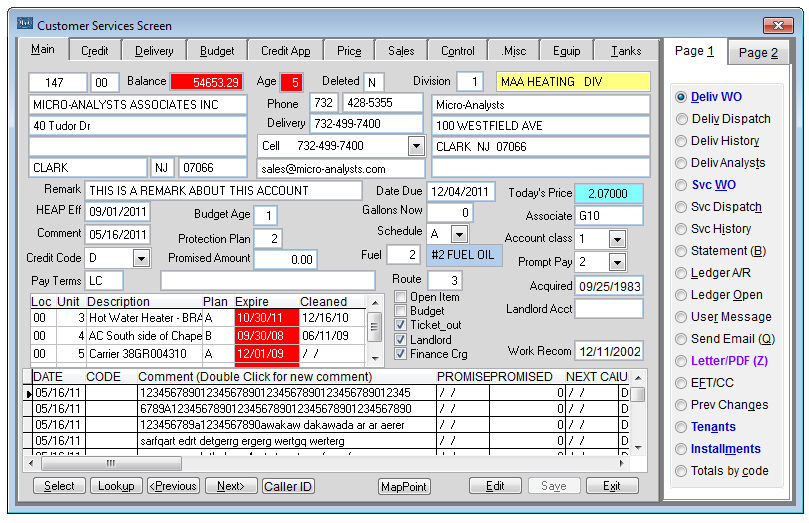The width and height of the screenshot is (809, 523).
Task: Switch to Page 2 tab
Action: (758, 53)
